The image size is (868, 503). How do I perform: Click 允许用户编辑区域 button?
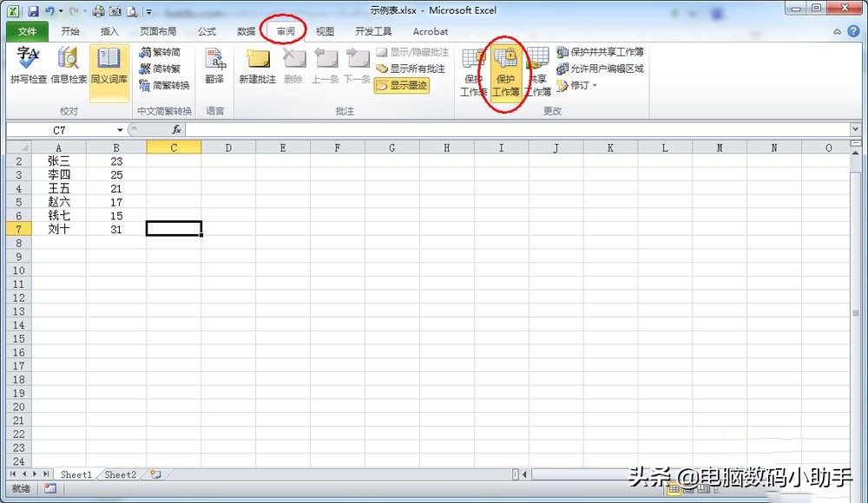click(x=599, y=68)
